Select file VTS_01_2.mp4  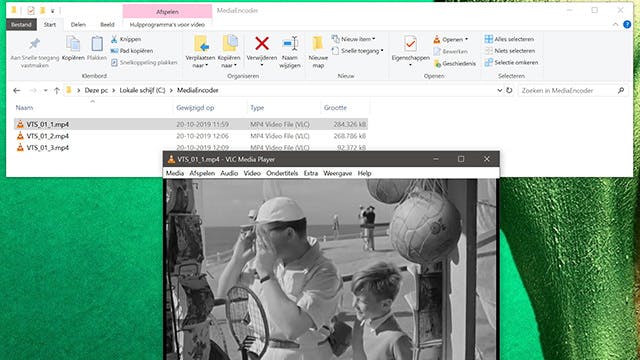click(x=191, y=136)
